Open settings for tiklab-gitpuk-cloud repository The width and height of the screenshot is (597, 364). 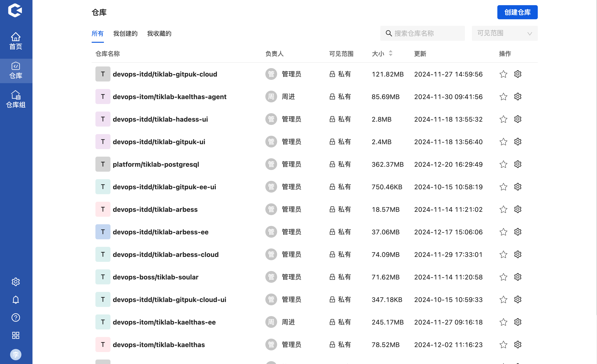pos(518,74)
